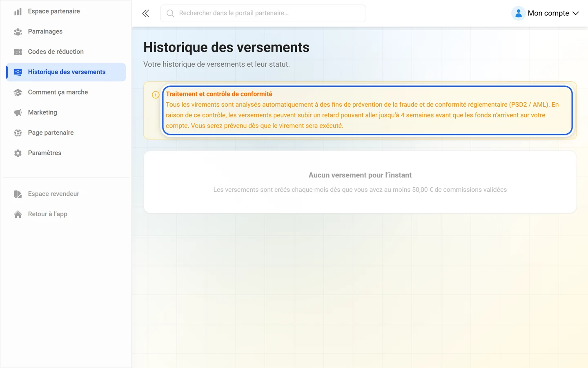
Task: Select Historique des versements menu entry
Action: click(x=66, y=72)
